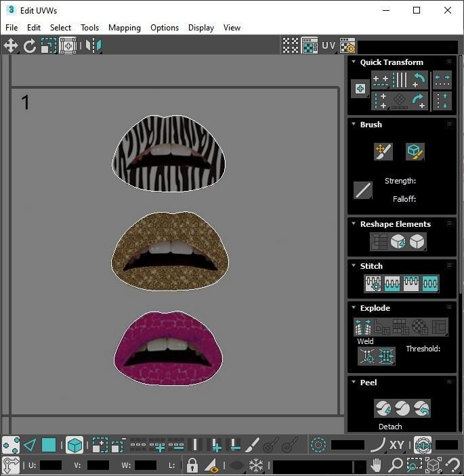
Task: Click Space Vertically icon
Action: pos(442,101)
